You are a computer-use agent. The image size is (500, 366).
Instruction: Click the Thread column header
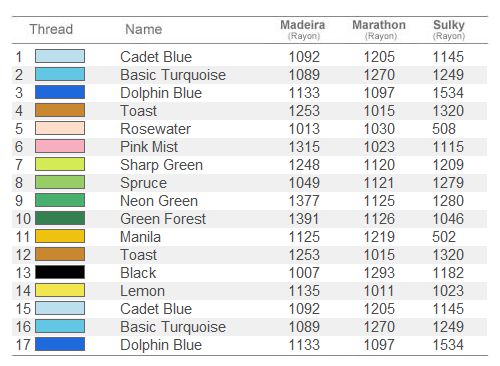coord(51,29)
